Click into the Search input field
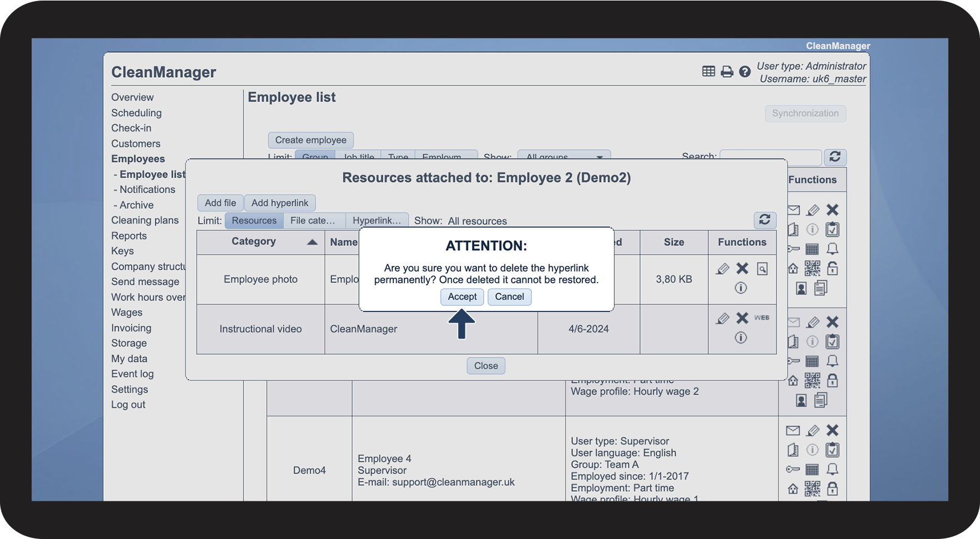This screenshot has height=539, width=980. [770, 157]
